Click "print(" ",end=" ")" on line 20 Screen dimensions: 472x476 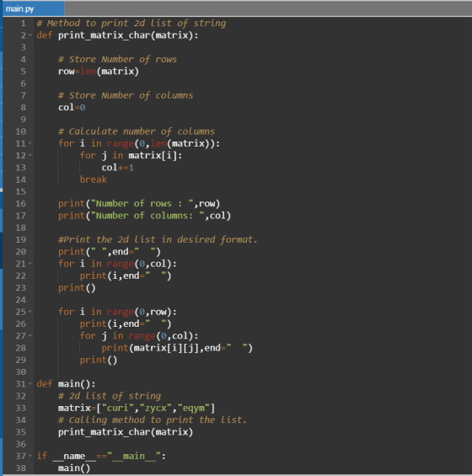point(110,252)
